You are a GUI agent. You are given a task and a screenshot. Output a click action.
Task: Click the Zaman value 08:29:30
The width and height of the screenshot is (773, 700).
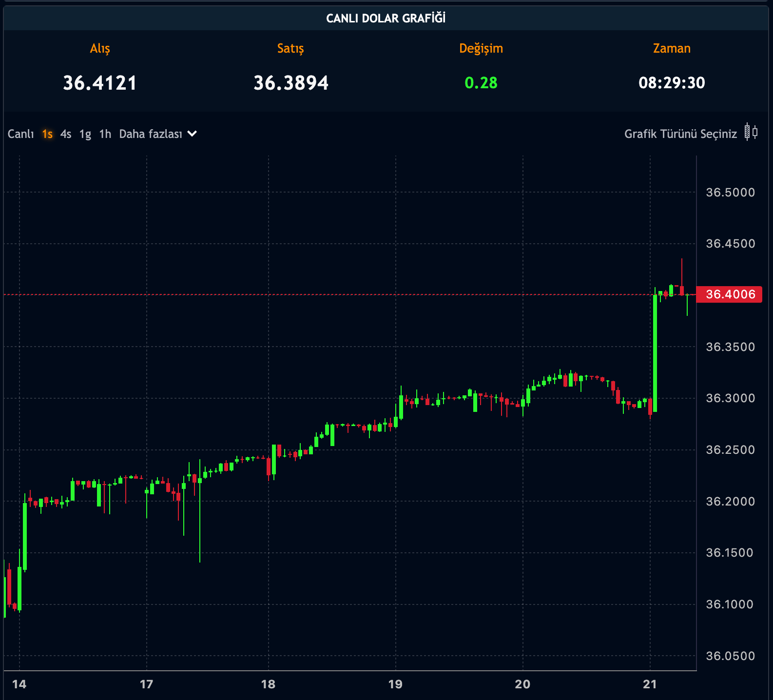[x=672, y=83]
